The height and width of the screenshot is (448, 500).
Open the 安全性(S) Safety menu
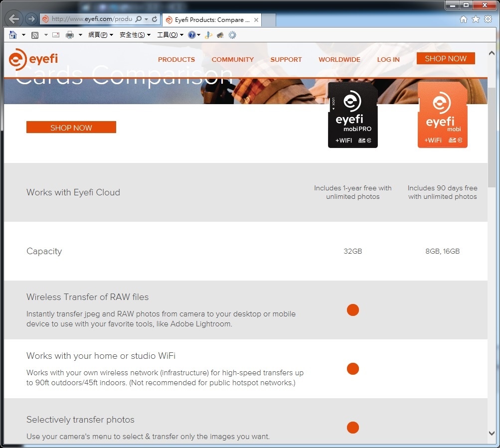coord(135,35)
